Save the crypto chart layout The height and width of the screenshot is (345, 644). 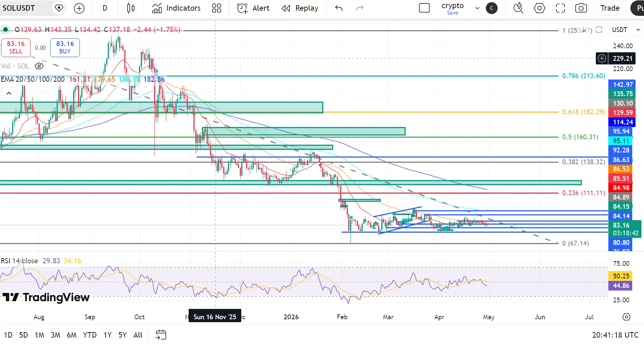(452, 13)
